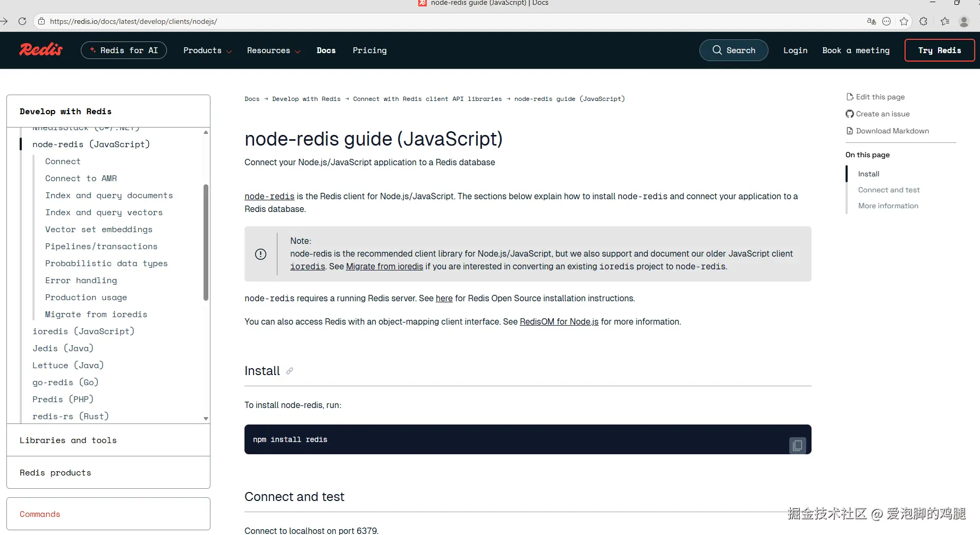Expand the Resources dropdown menu

coord(274,50)
